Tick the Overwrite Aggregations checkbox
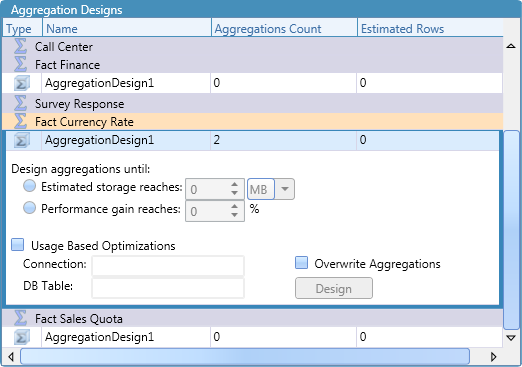 click(302, 263)
